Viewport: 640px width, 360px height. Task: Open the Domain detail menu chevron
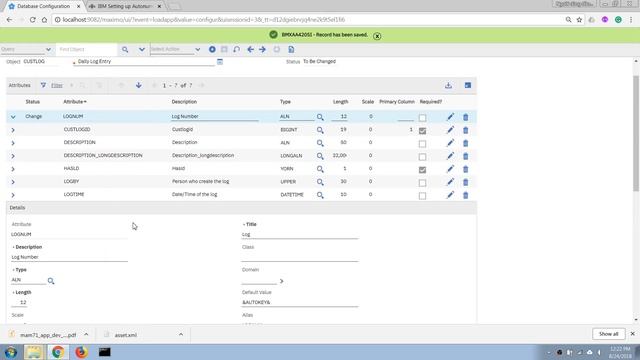click(x=281, y=281)
